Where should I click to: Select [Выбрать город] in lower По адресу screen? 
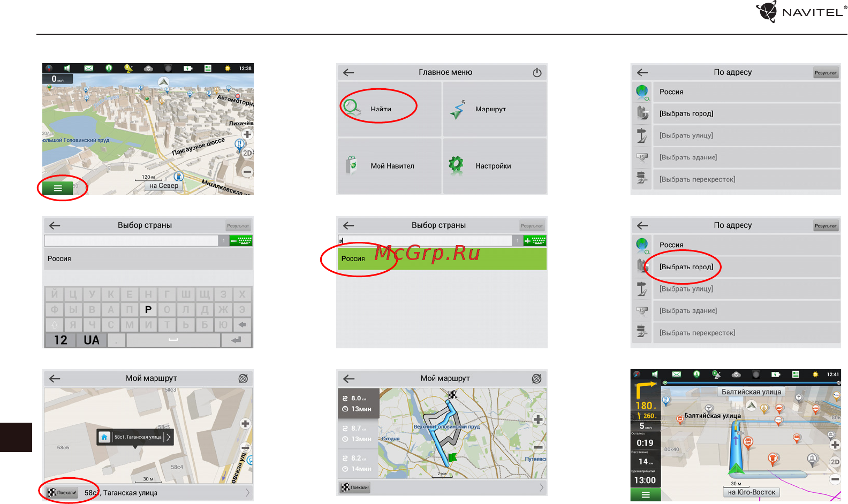[746, 266]
